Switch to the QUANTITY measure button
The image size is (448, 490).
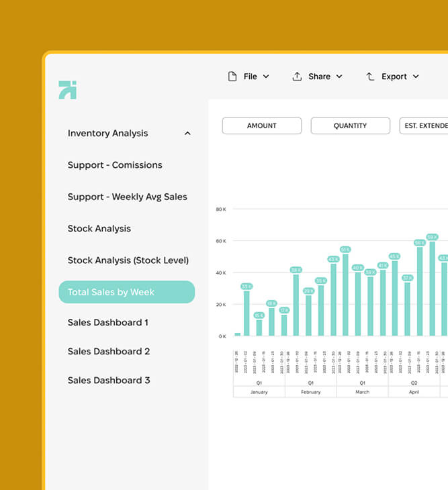(x=350, y=126)
